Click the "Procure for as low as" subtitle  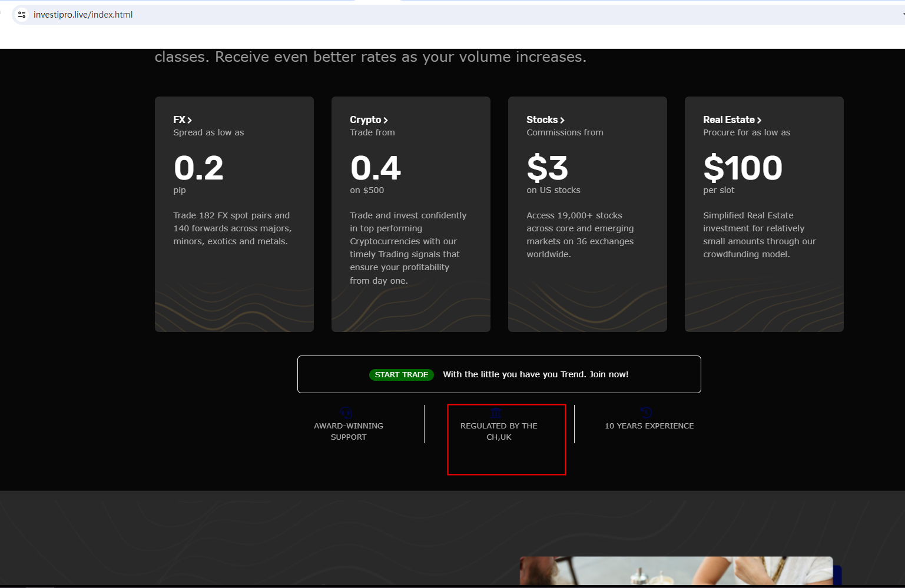(747, 132)
